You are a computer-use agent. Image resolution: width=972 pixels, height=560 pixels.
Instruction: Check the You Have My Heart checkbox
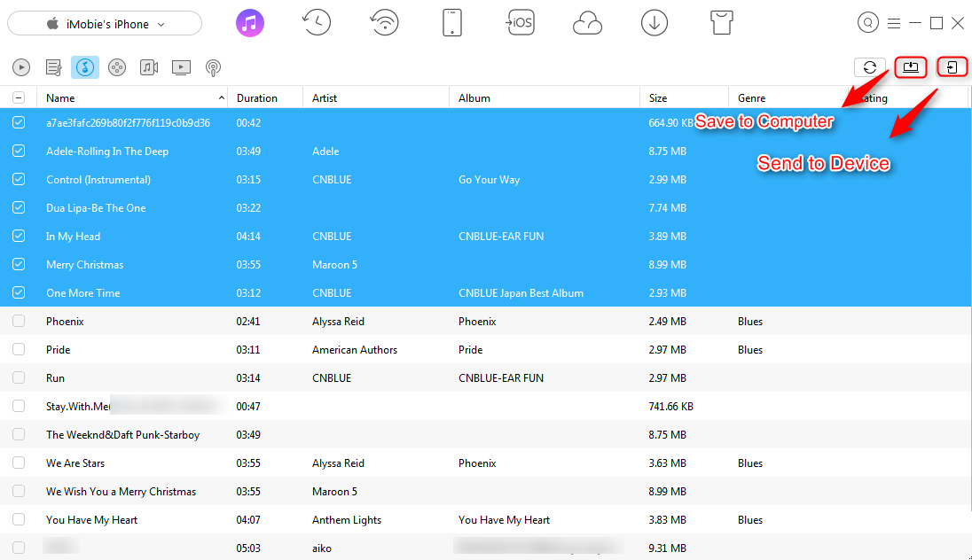point(19,520)
